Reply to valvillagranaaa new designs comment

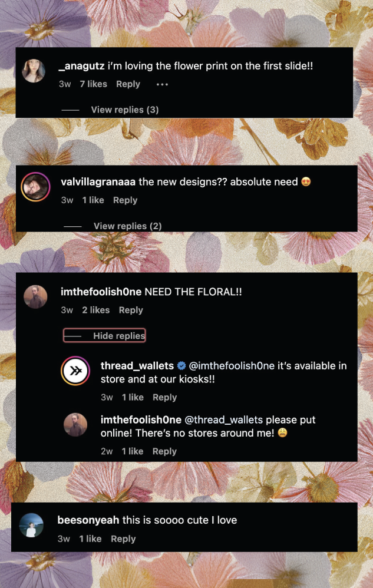(125, 200)
